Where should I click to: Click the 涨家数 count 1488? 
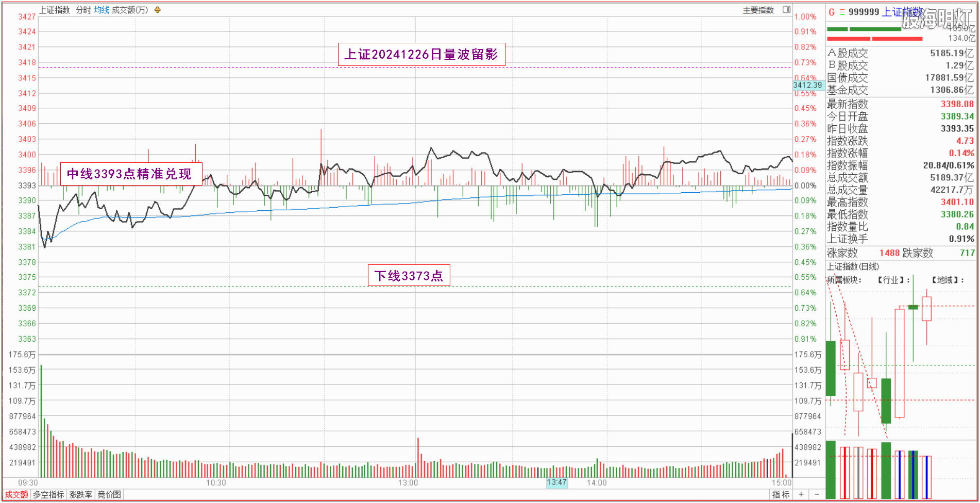[x=889, y=253]
